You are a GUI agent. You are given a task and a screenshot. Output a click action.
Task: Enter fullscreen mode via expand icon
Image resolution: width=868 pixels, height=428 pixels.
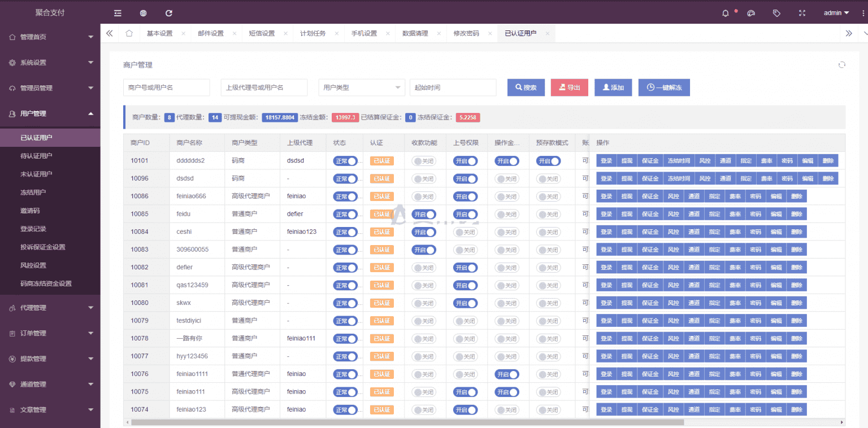(x=802, y=12)
